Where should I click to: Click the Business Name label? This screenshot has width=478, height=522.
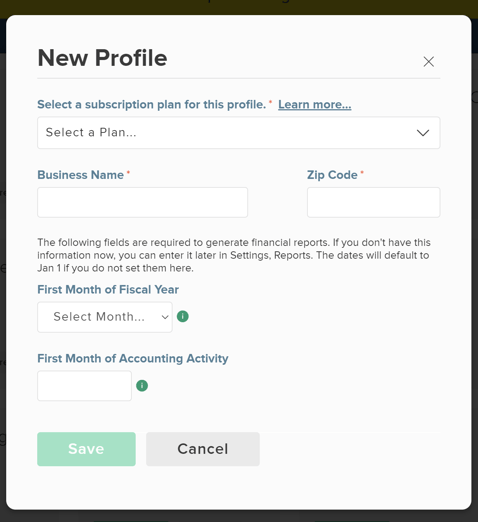[x=80, y=175]
